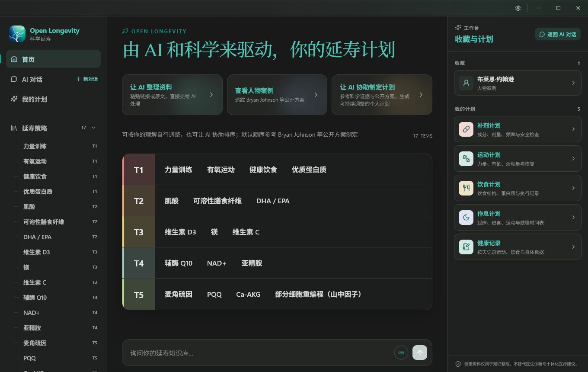Open the 让 AI 整理资料 card
This screenshot has height=372, width=588.
click(172, 95)
